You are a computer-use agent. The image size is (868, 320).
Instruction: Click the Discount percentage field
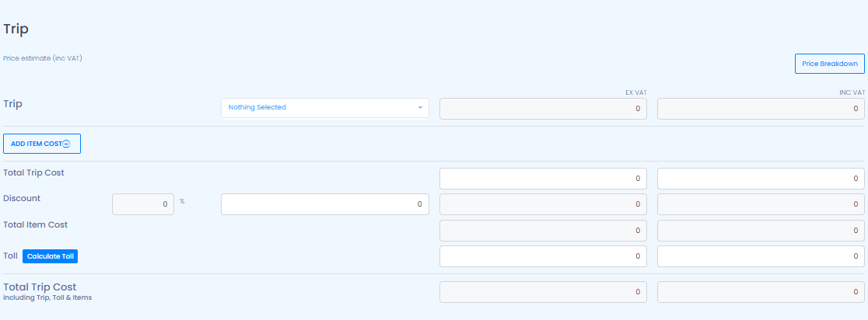pos(143,204)
